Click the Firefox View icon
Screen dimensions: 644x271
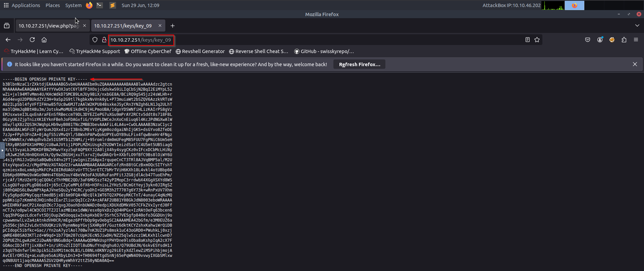(7, 26)
